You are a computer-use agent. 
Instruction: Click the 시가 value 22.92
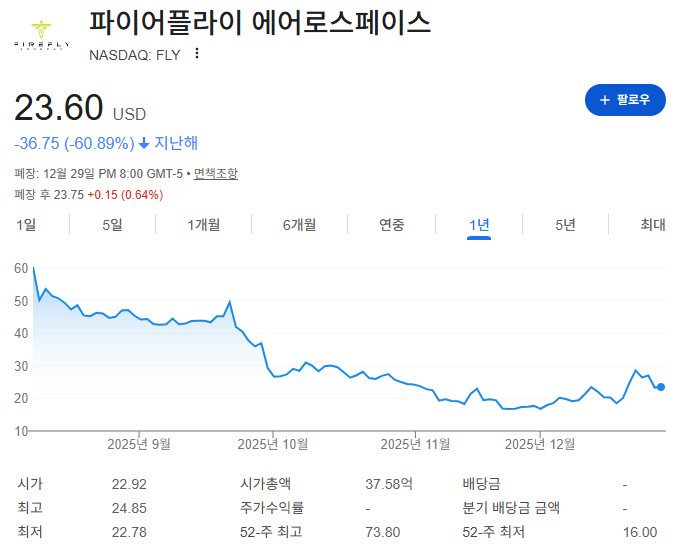[x=129, y=484]
